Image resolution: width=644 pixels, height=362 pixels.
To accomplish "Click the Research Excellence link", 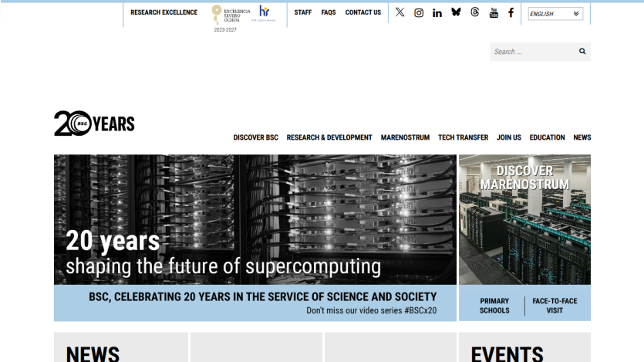I will tap(164, 12).
